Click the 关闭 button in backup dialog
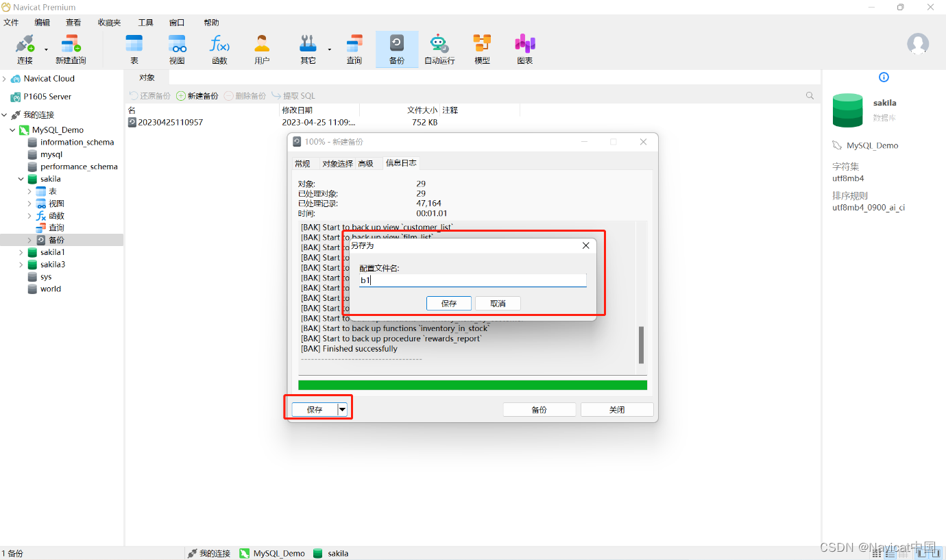The image size is (946, 560). [x=617, y=410]
